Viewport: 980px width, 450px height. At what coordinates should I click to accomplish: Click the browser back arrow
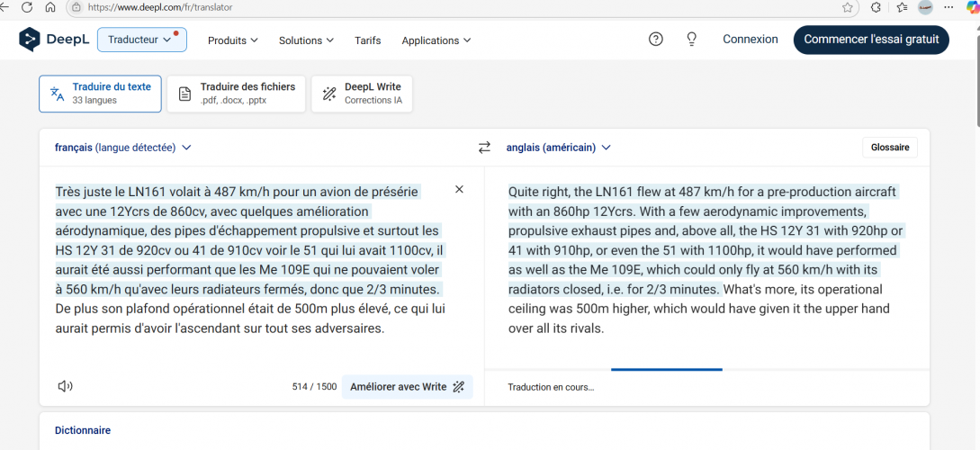click(5, 7)
